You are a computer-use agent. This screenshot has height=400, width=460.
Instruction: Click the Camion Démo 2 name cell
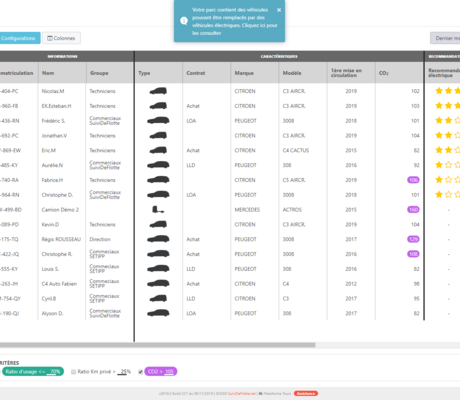tap(60, 210)
